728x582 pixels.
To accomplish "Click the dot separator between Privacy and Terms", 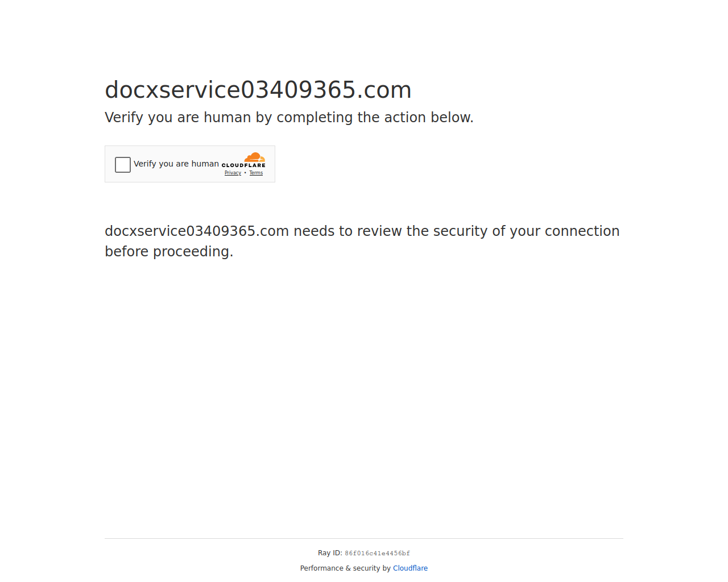I will coord(245,173).
